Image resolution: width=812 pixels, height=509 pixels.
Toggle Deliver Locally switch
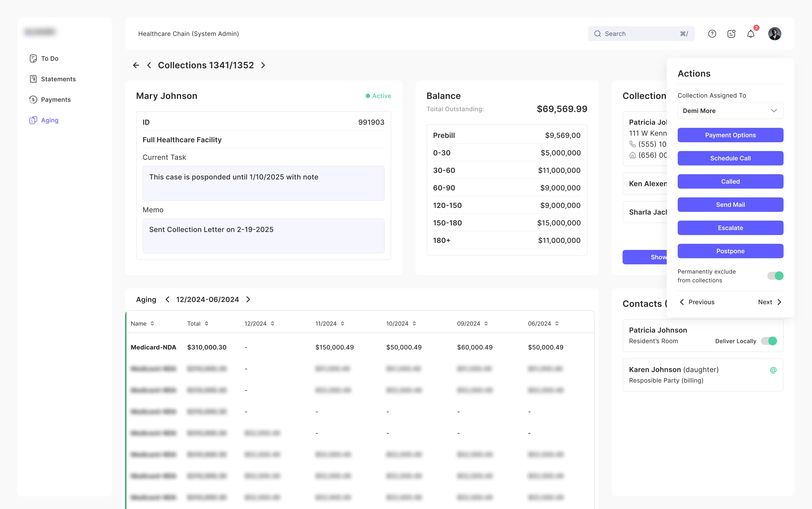(x=769, y=341)
